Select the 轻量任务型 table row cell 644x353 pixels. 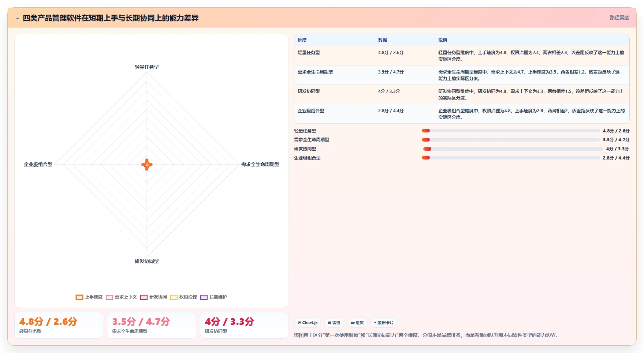(309, 53)
